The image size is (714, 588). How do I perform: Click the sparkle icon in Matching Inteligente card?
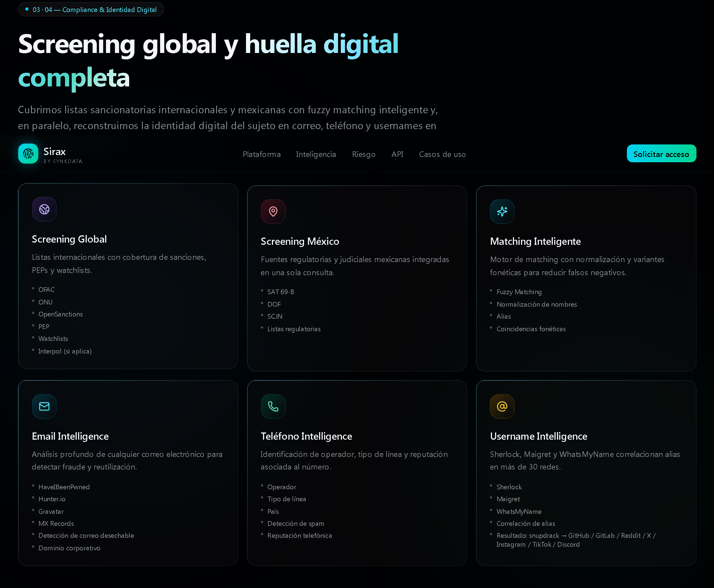[x=502, y=211]
